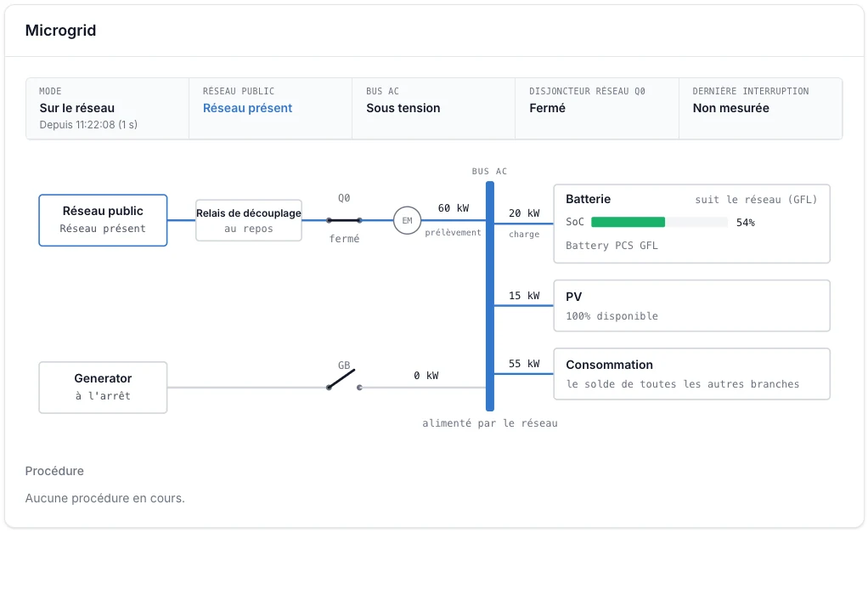Click the 100% disponible text
Image resolution: width=868 pixels, height=595 pixels.
pyautogui.click(x=612, y=316)
